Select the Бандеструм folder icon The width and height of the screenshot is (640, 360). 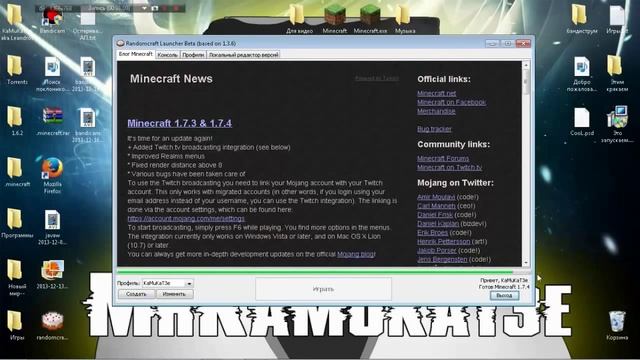tap(582, 19)
